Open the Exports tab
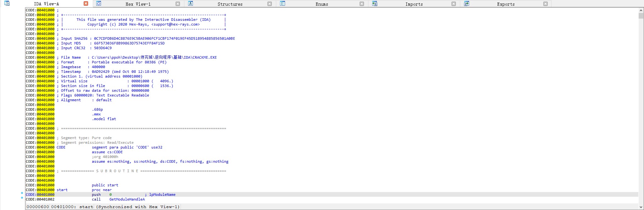The image size is (644, 210). [x=506, y=4]
